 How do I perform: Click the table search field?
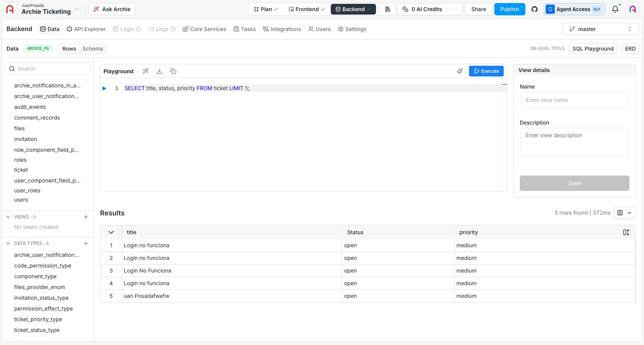(48, 69)
